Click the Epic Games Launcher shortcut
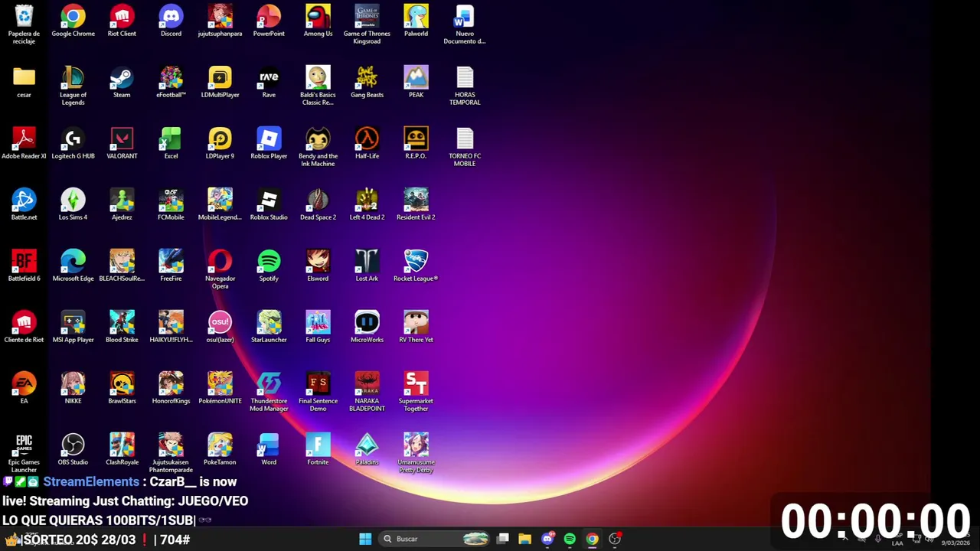980x551 pixels. [24, 453]
